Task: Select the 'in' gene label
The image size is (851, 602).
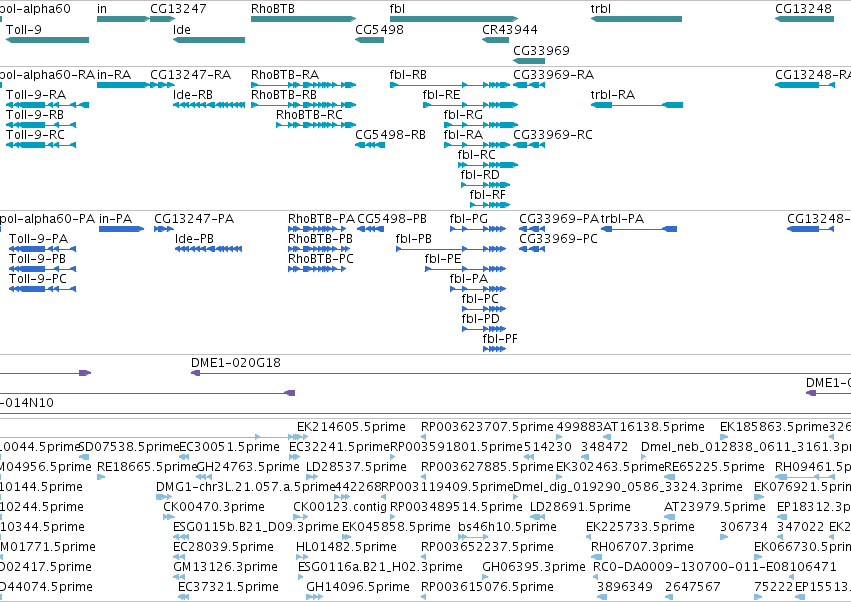Action: tap(102, 9)
